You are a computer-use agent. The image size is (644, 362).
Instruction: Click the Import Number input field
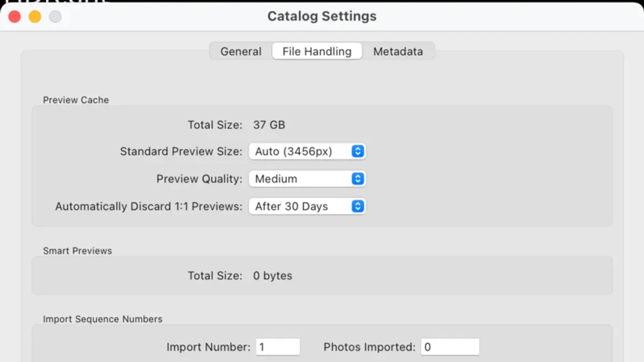tap(277, 347)
